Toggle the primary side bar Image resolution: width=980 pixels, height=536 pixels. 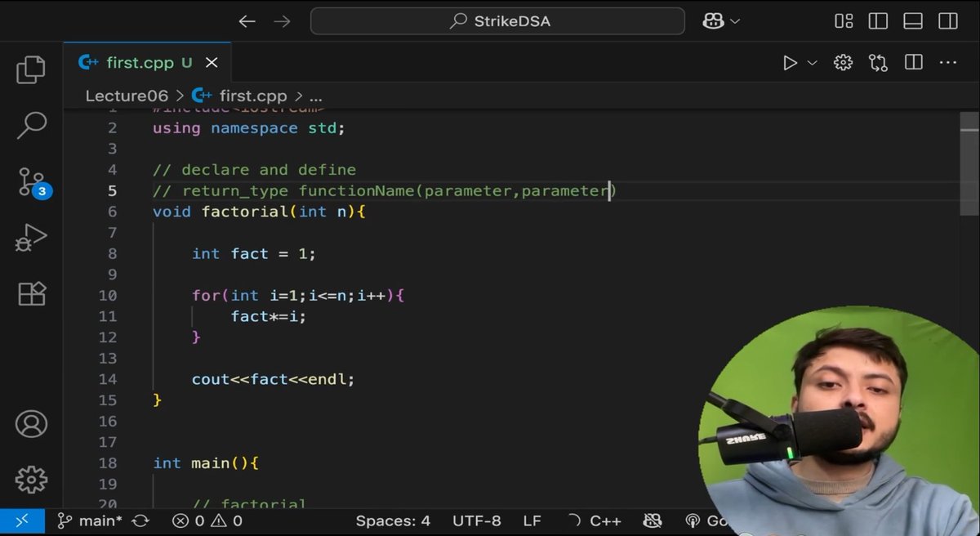[x=878, y=21]
